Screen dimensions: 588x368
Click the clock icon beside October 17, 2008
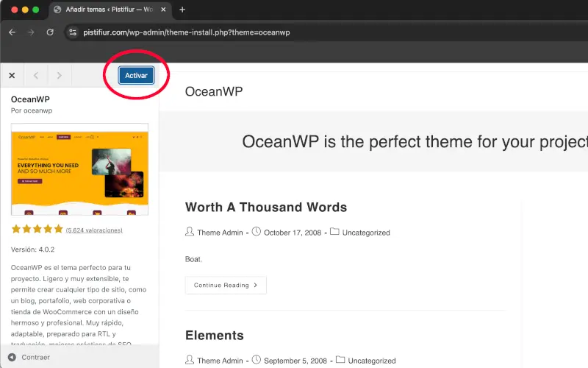[256, 232]
